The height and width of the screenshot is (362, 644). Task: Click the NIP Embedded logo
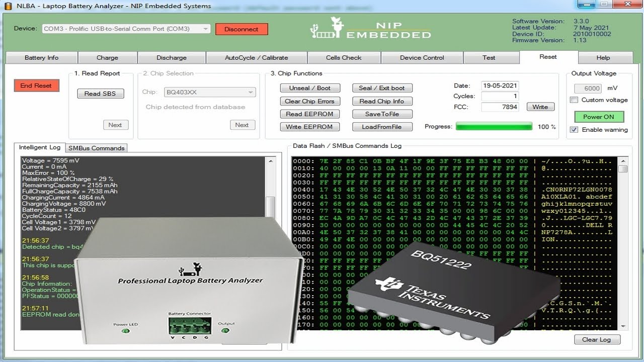[x=370, y=28]
